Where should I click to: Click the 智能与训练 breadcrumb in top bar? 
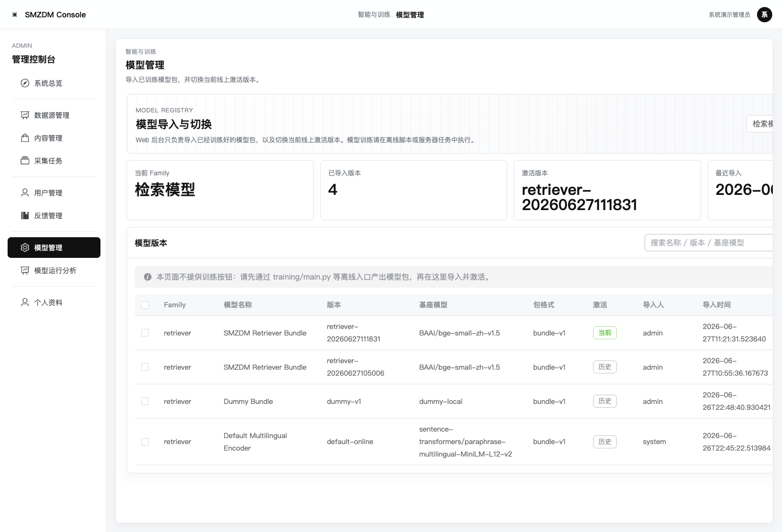(x=374, y=15)
